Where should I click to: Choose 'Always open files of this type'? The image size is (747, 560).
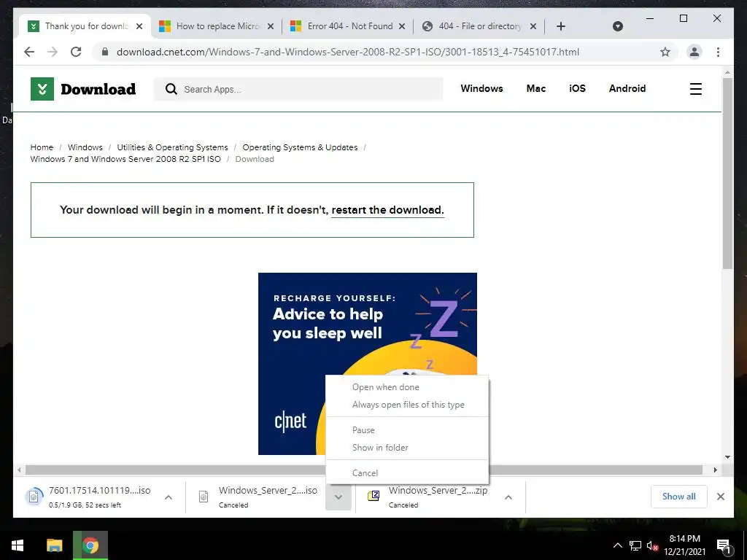407,405
